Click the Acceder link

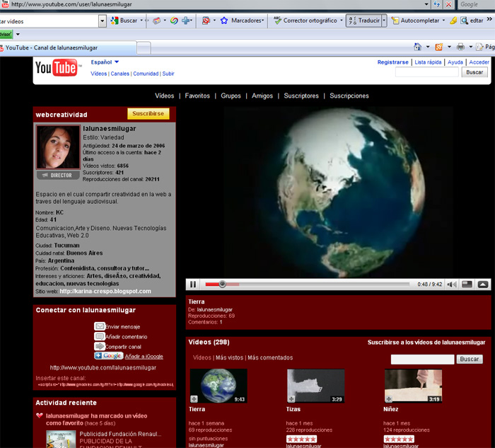pyautogui.click(x=479, y=62)
